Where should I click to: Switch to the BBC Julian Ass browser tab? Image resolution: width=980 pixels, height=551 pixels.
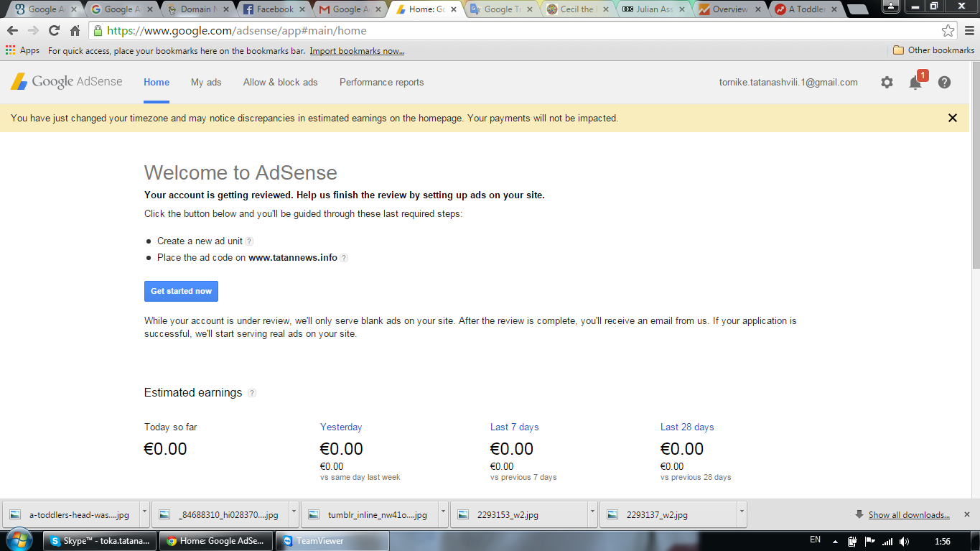coord(653,9)
